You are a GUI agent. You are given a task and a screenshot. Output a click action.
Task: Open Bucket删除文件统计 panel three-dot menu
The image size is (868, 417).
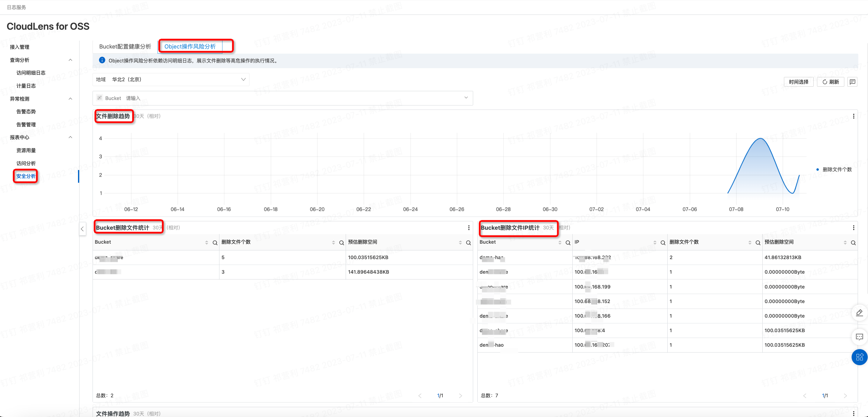pyautogui.click(x=468, y=228)
